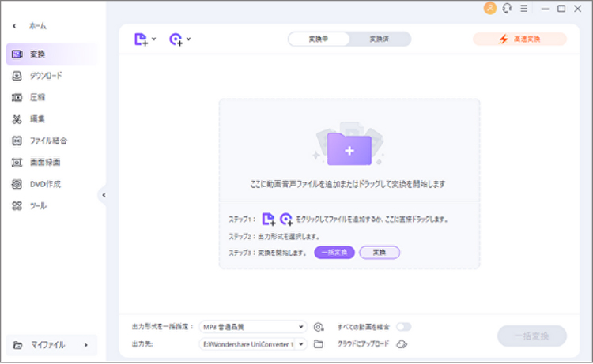Click the 画面録画 sidebar icon

click(x=17, y=163)
